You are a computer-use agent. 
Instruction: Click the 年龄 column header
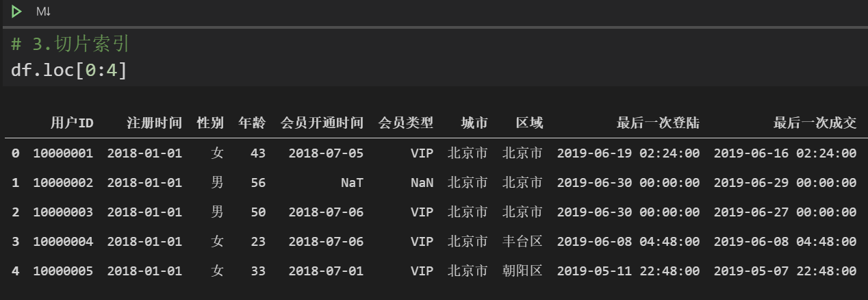click(x=252, y=123)
